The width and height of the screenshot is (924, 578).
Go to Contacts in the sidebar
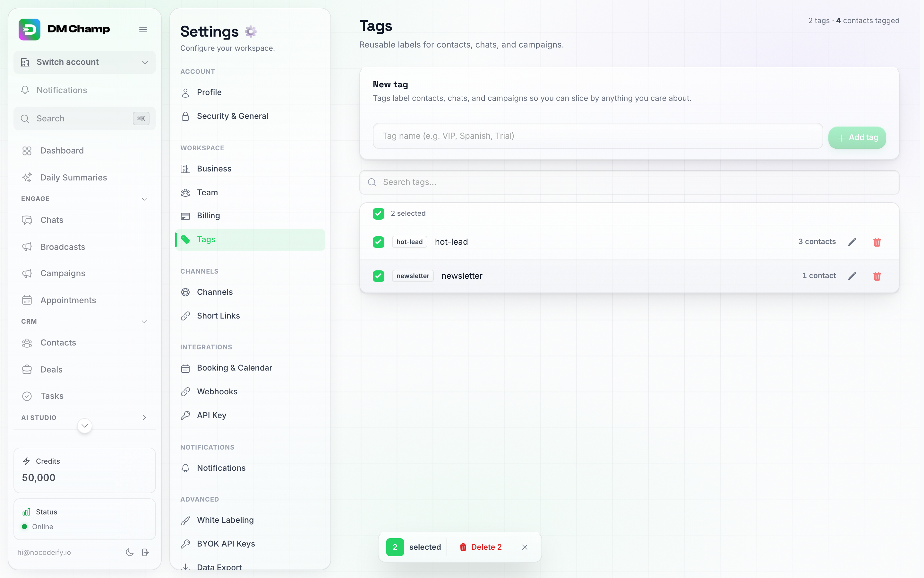[x=85, y=343]
